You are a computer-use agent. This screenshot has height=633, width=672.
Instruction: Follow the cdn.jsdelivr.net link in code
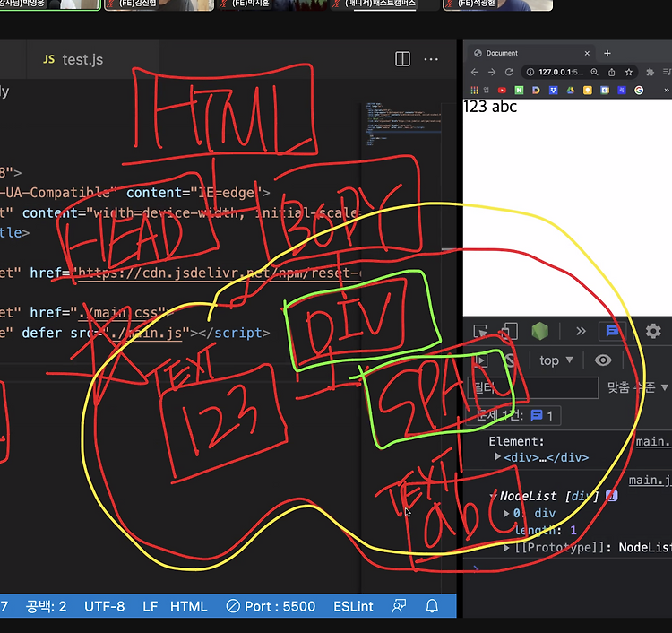click(x=219, y=273)
